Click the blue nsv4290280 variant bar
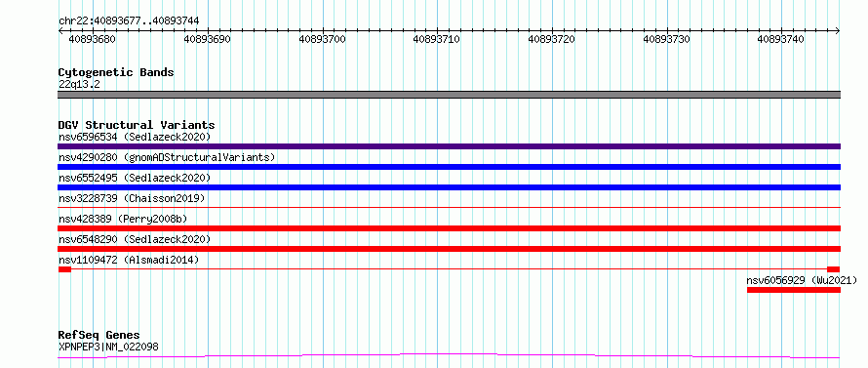This screenshot has width=868, height=368. (449, 167)
